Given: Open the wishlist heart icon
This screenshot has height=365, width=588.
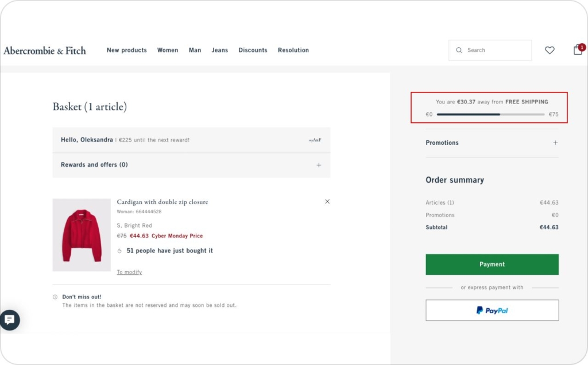Looking at the screenshot, I should coord(550,51).
